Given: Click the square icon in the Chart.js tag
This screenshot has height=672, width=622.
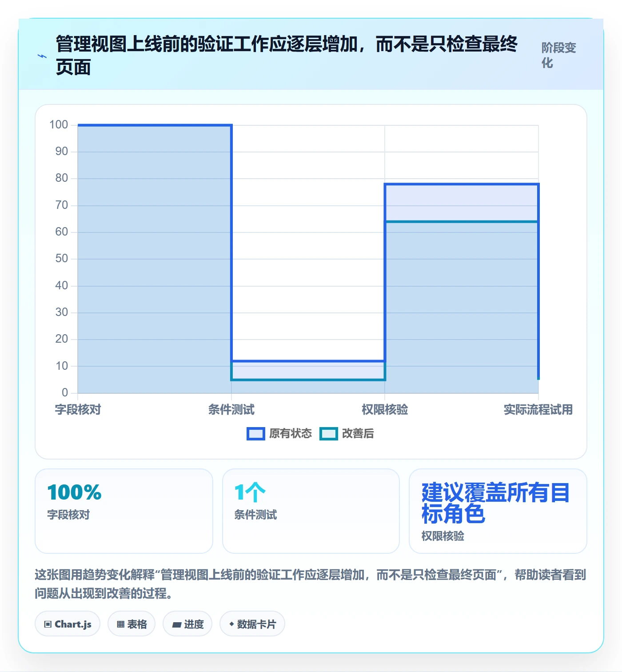Looking at the screenshot, I should (48, 624).
